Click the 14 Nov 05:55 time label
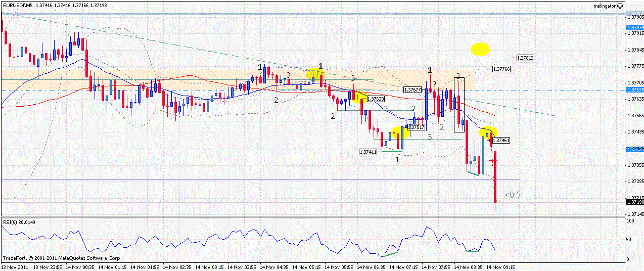644x271 pixels. point(338,266)
